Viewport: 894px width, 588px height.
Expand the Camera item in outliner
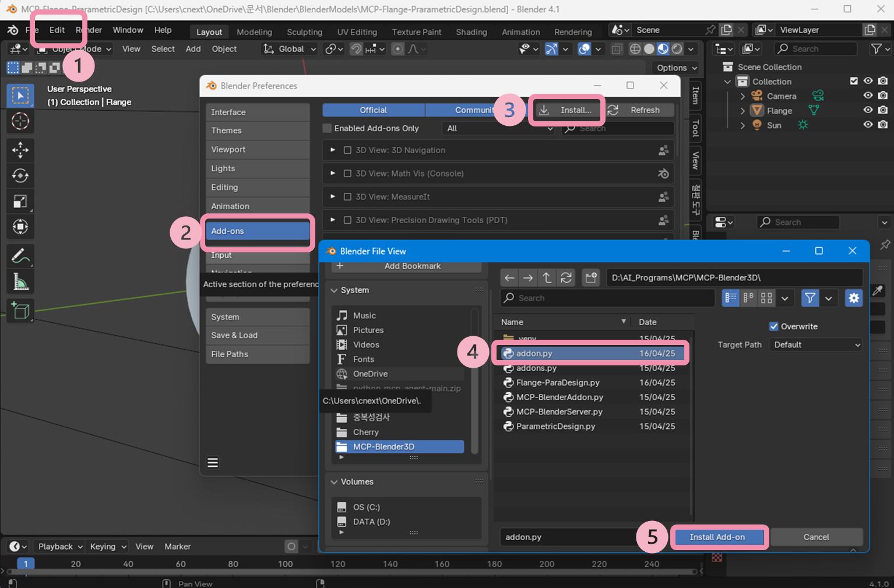coord(742,96)
